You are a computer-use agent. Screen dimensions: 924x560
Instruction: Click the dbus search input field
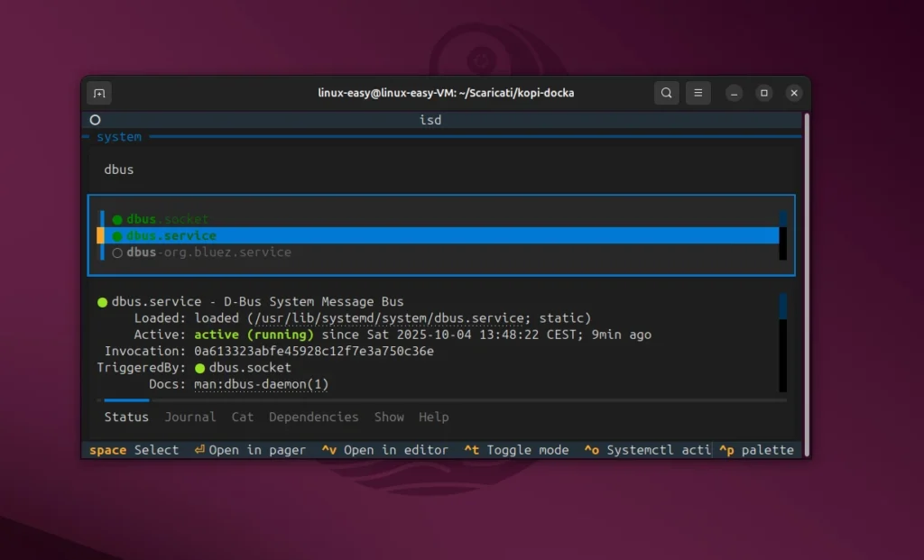point(118,169)
